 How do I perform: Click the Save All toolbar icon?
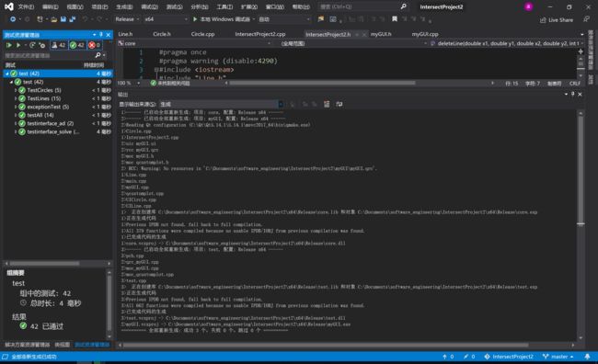[72, 19]
